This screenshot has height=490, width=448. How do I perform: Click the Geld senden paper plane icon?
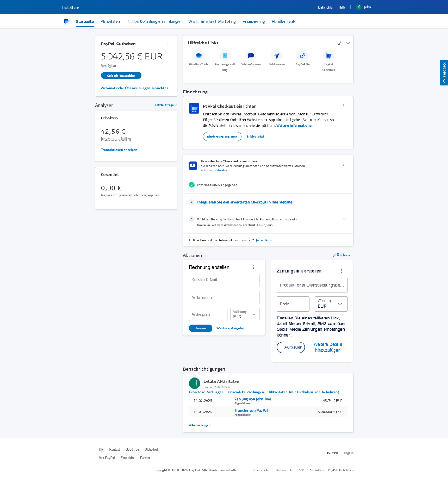[x=277, y=56]
